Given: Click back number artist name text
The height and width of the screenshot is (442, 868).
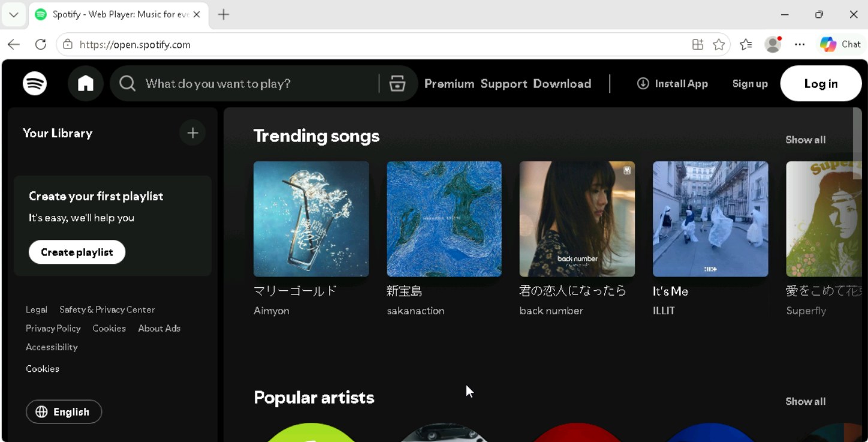Looking at the screenshot, I should pyautogui.click(x=551, y=311).
